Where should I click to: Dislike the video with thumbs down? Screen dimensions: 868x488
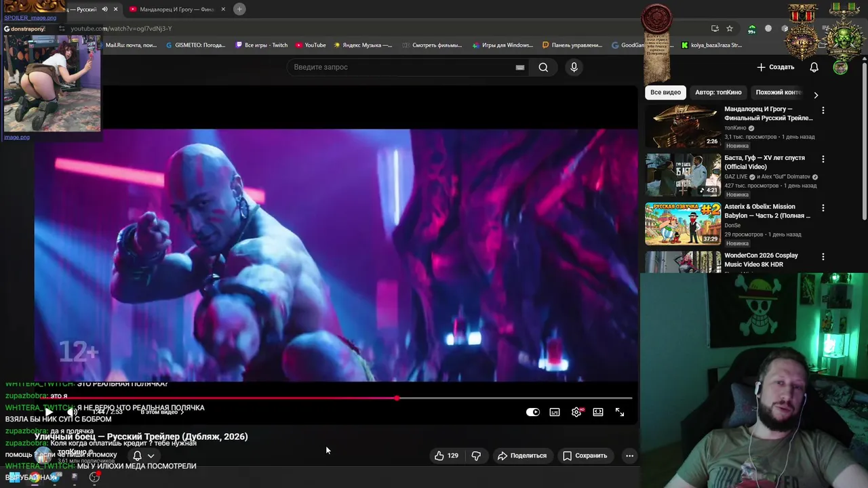(x=476, y=455)
